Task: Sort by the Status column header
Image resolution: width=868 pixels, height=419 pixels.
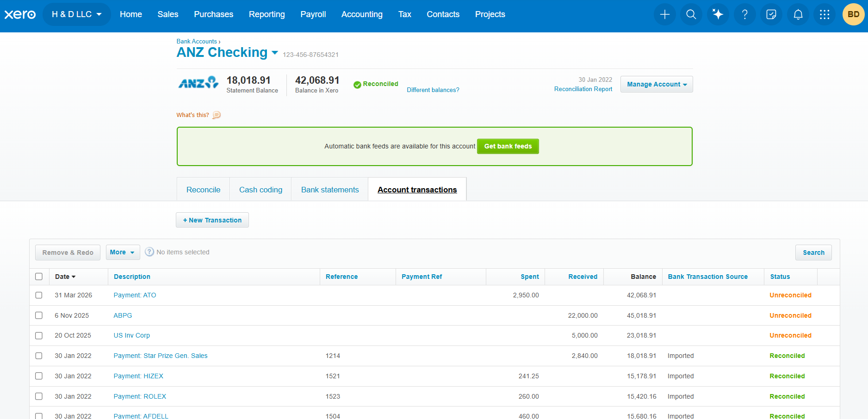Action: [780, 277]
